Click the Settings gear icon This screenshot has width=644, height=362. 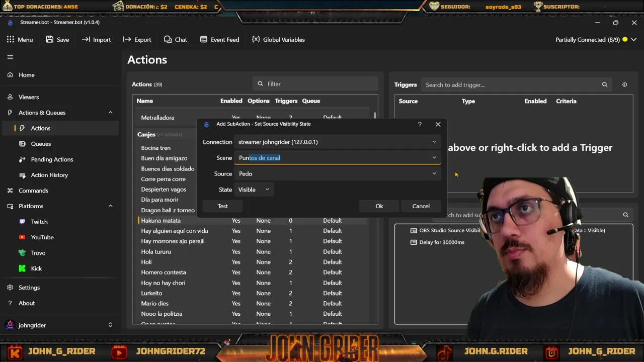tap(10, 288)
